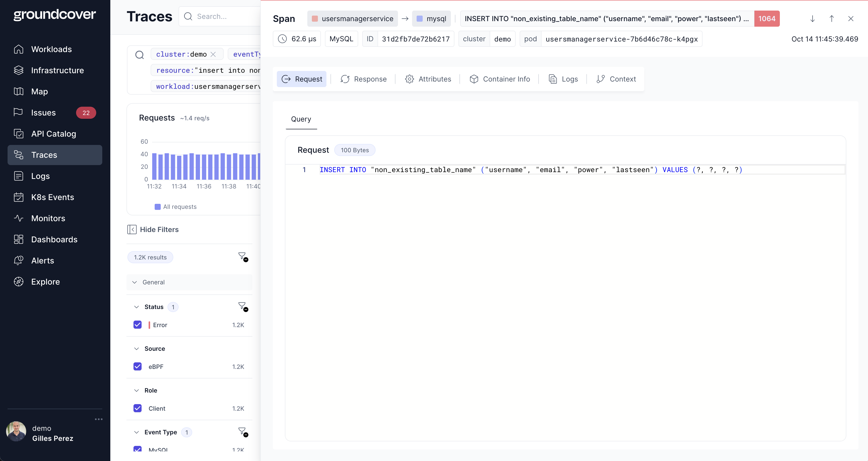The width and height of the screenshot is (868, 461).
Task: Uncheck the Error status checkbox
Action: [138, 325]
